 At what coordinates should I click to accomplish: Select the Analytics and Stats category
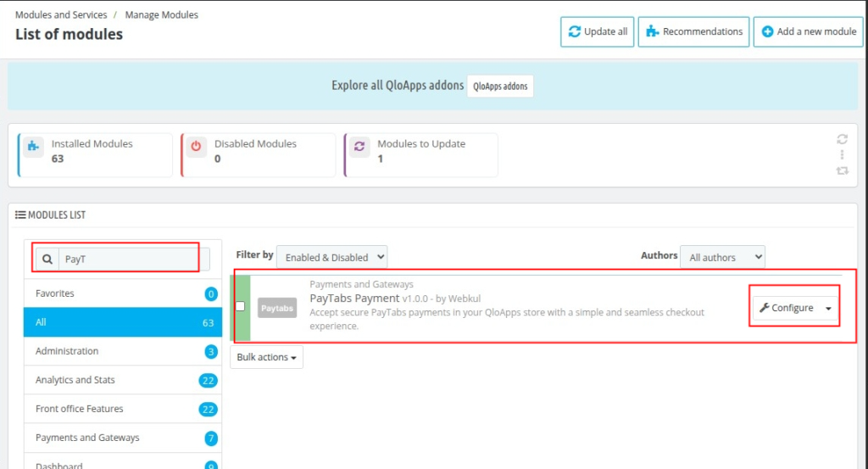[x=123, y=380]
